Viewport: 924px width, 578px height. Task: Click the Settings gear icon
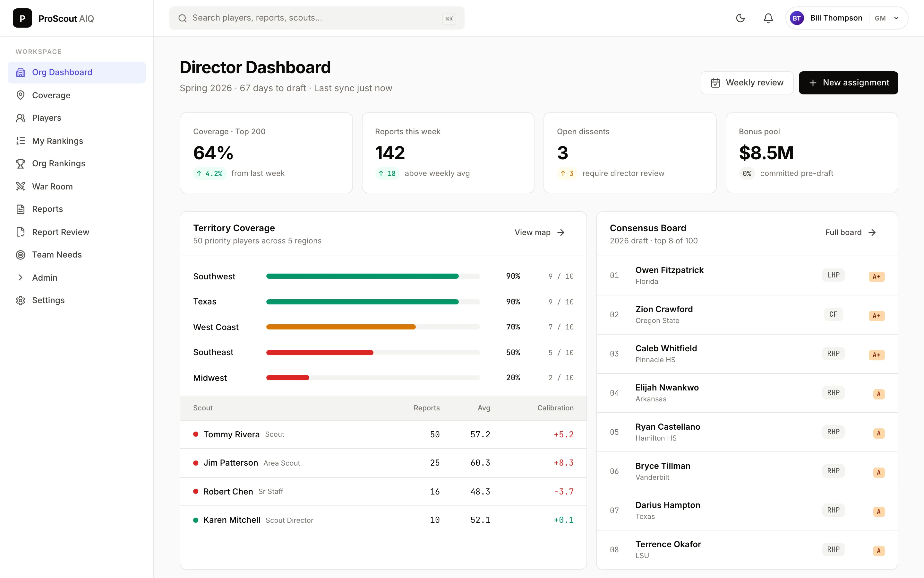pyautogui.click(x=21, y=300)
